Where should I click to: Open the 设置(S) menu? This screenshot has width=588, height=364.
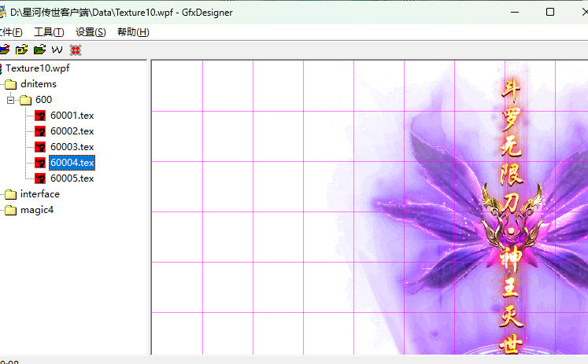pos(91,32)
